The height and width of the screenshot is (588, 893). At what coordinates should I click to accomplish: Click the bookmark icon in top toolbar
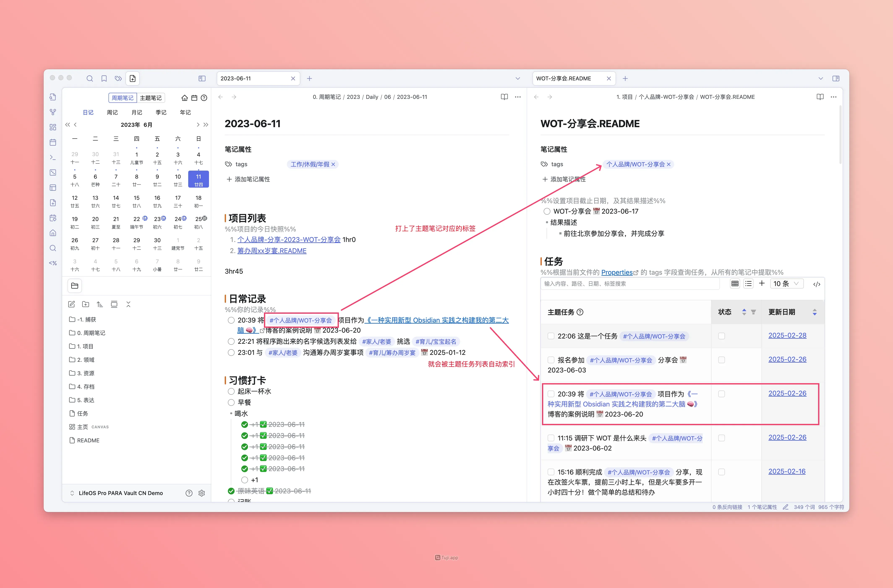(104, 78)
